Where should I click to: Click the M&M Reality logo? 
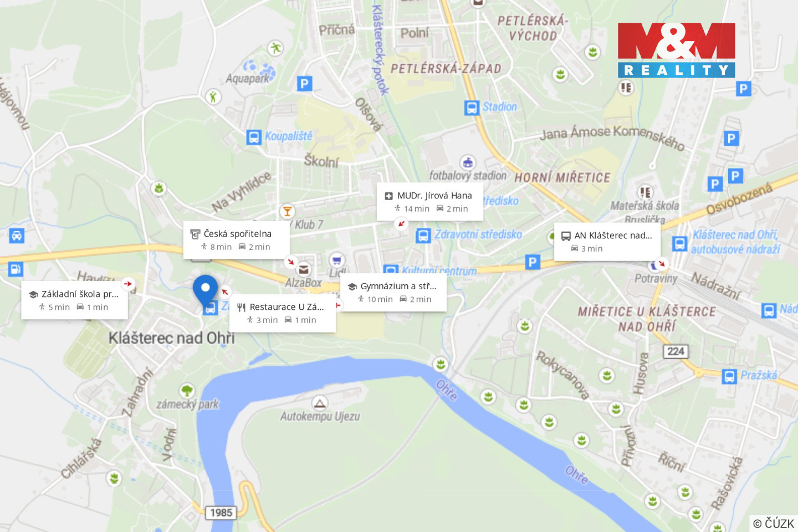pos(677,50)
